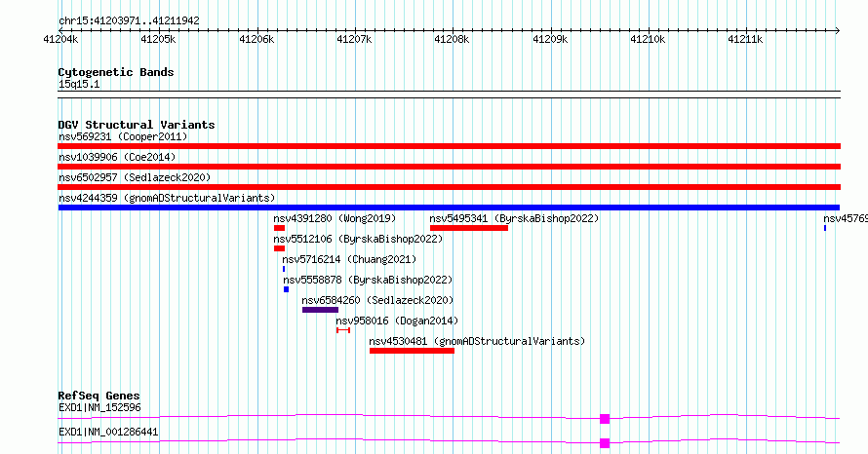Viewport: 868px width, 454px height.
Task: Select the nsv958016 (Dogan2014) red bracket feature
Action: (343, 330)
